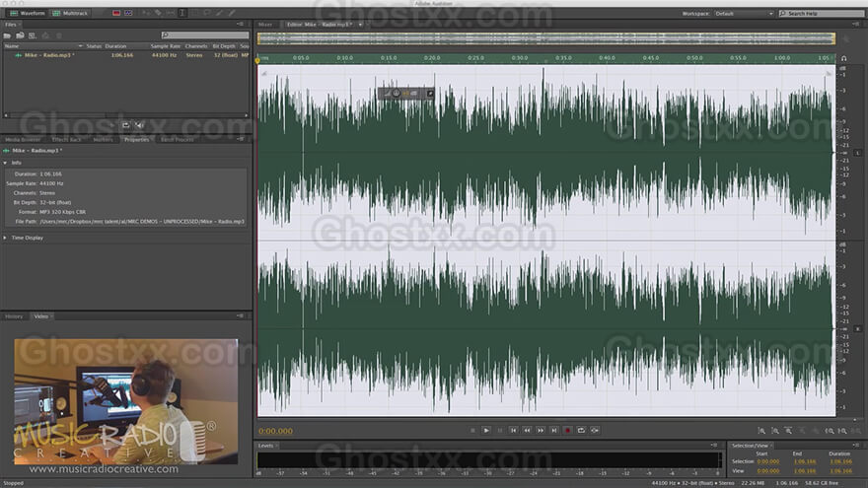Viewport: 868px width, 488px height.
Task: Toggle Loop Playback in transport
Action: 581,431
